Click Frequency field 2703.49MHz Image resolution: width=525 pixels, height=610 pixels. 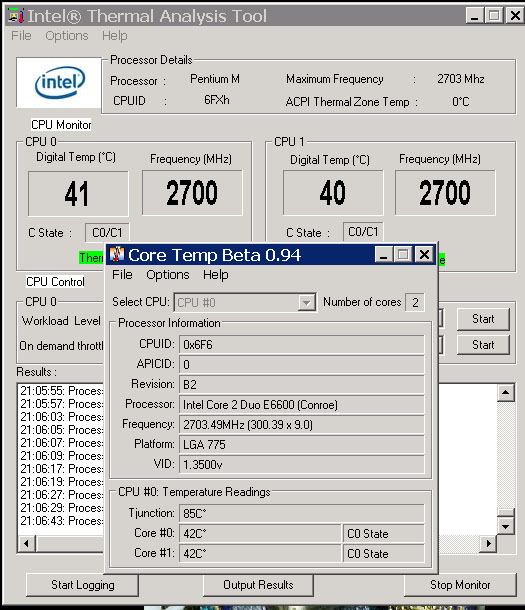click(x=301, y=424)
